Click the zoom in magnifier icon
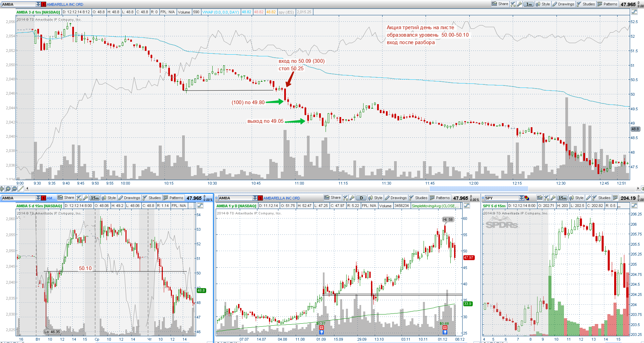Image resolution: width=644 pixels, height=343 pixels. coord(8,189)
